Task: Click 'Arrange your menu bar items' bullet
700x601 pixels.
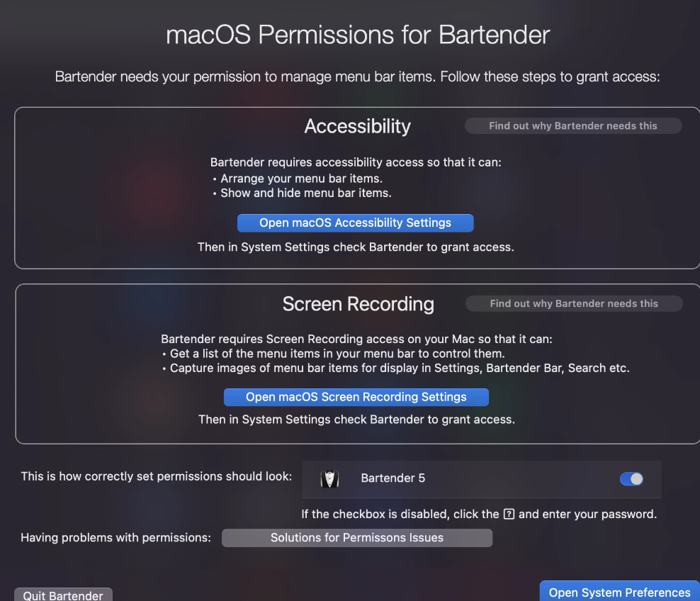Action: point(298,179)
